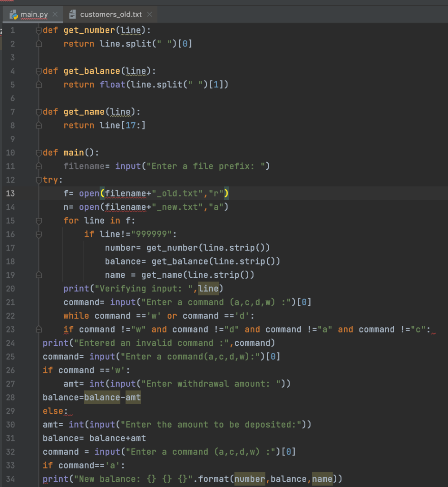
Task: Click line number 1 in the gutter
Action: click(x=12, y=30)
